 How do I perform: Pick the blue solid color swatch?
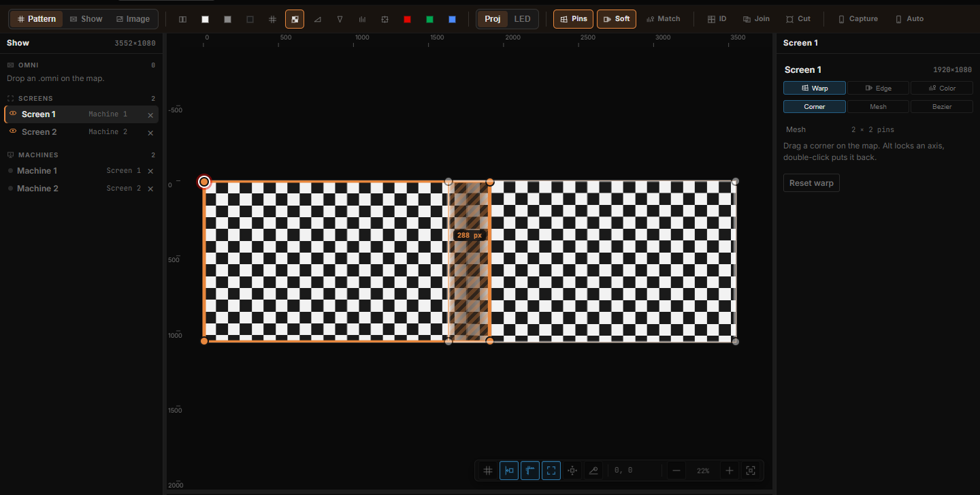[452, 19]
